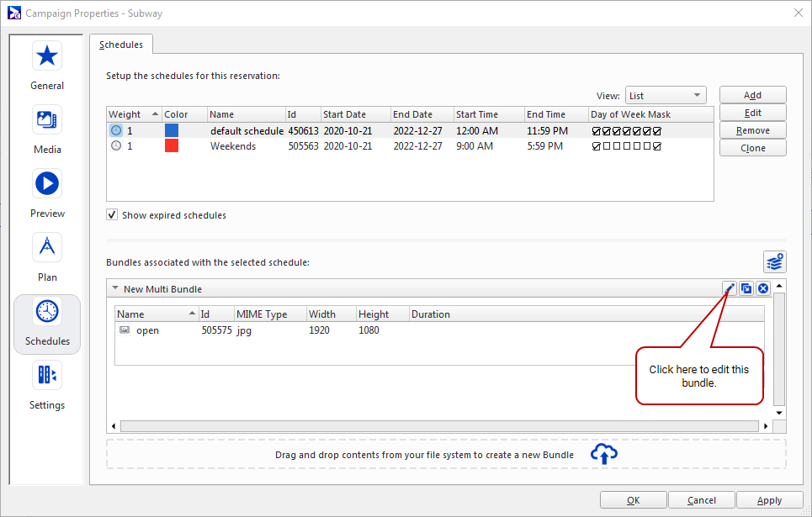Image resolution: width=812 pixels, height=517 pixels.
Task: Click the red Weekends color swatch
Action: [172, 146]
